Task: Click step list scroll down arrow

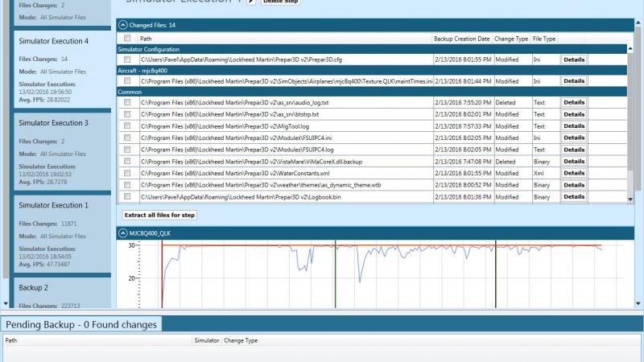Action: (6, 304)
